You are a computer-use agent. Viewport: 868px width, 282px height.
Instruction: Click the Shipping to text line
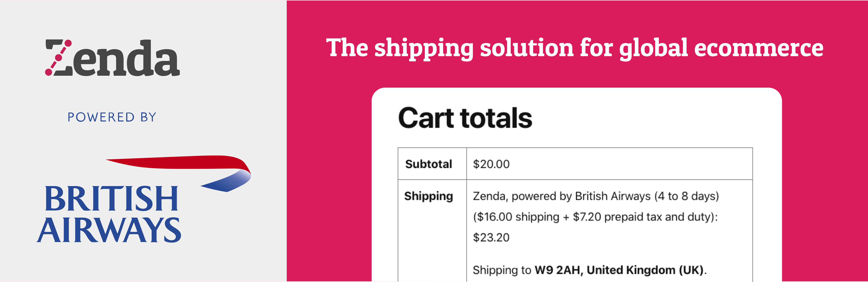(589, 270)
